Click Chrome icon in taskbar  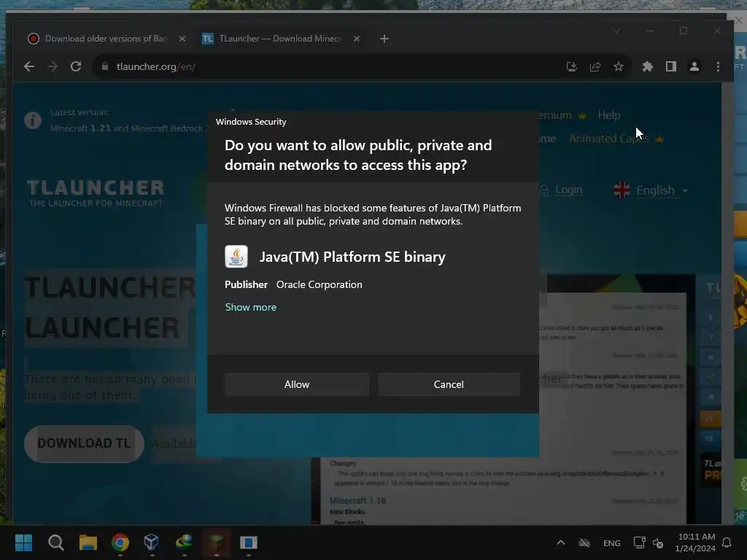tap(120, 542)
